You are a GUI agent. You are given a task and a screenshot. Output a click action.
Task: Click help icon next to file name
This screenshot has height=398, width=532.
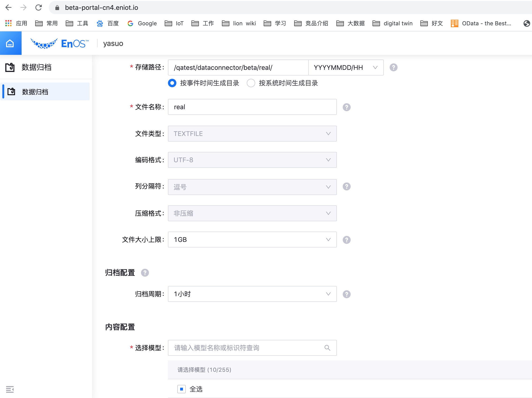tap(346, 107)
